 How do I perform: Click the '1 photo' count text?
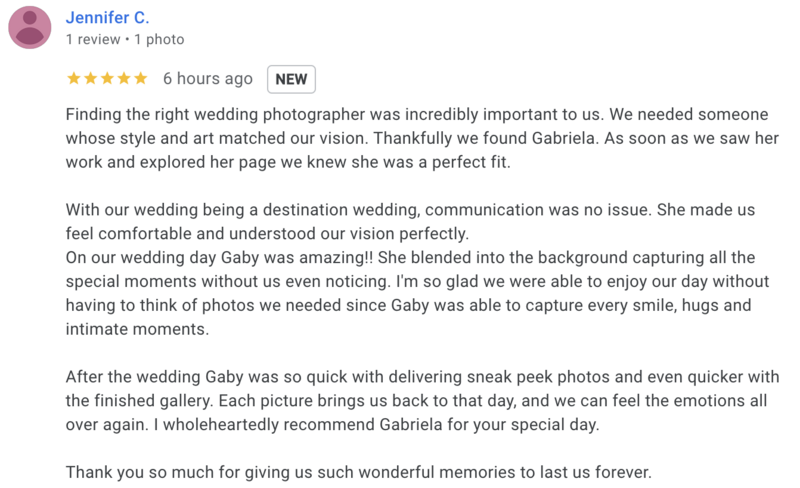point(159,39)
